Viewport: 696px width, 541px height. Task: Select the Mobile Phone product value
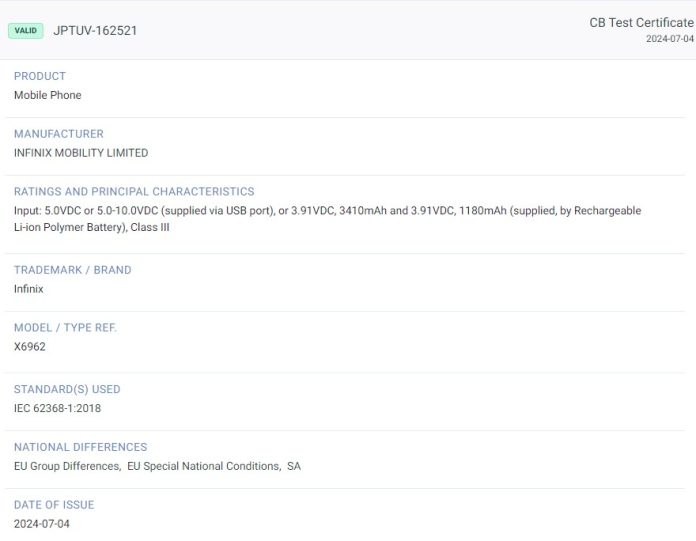coord(48,95)
